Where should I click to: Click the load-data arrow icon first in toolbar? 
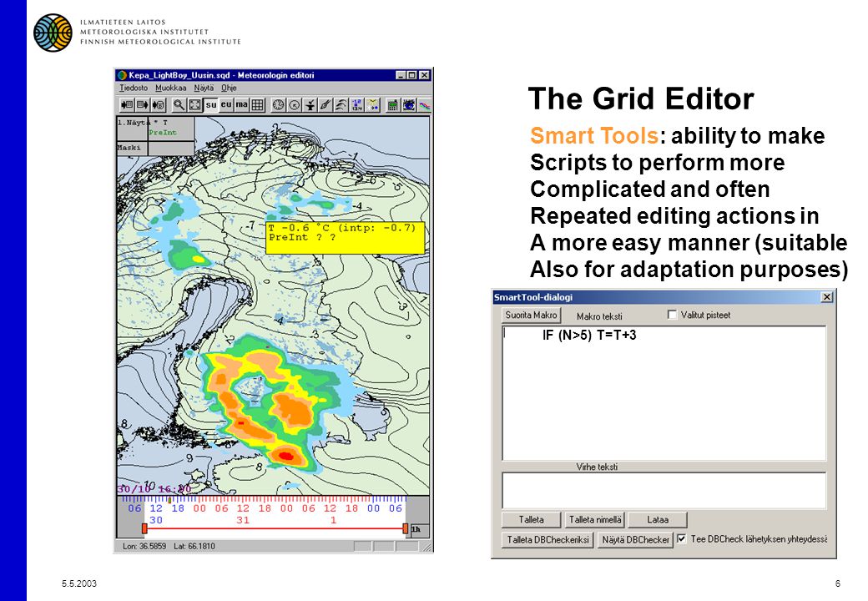127,104
